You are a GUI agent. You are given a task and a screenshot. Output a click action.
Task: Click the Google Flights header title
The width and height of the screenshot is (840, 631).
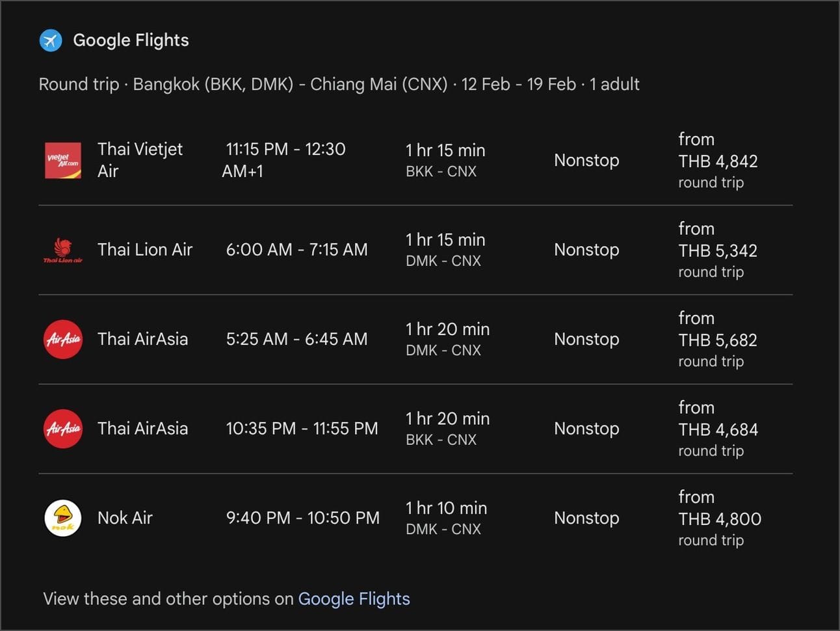131,40
